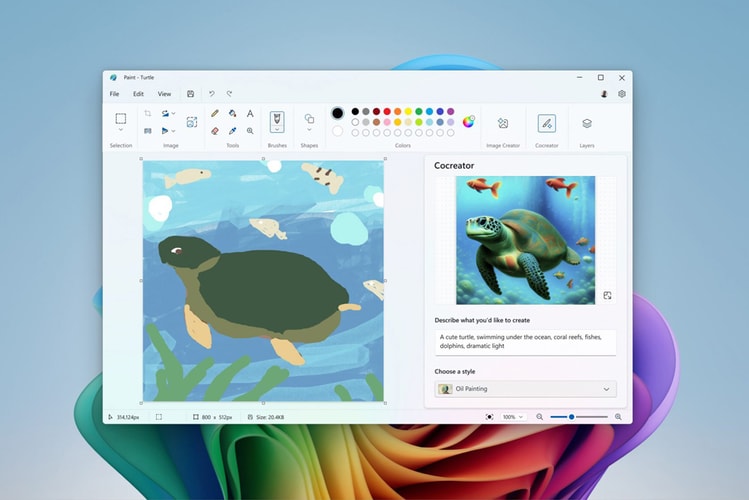Select the primary black Color 1 circle
The height and width of the screenshot is (500, 749).
(x=337, y=113)
